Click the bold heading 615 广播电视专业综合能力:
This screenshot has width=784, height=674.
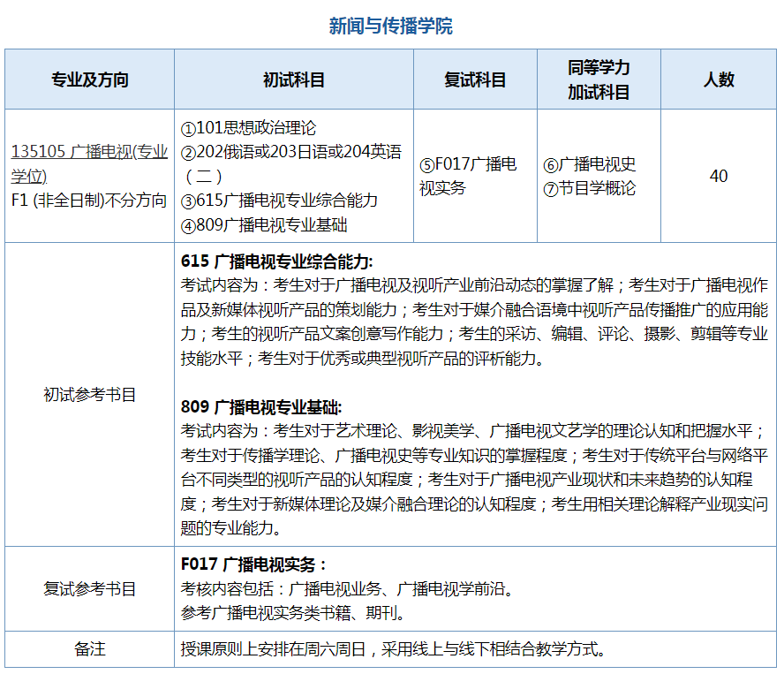[277, 261]
